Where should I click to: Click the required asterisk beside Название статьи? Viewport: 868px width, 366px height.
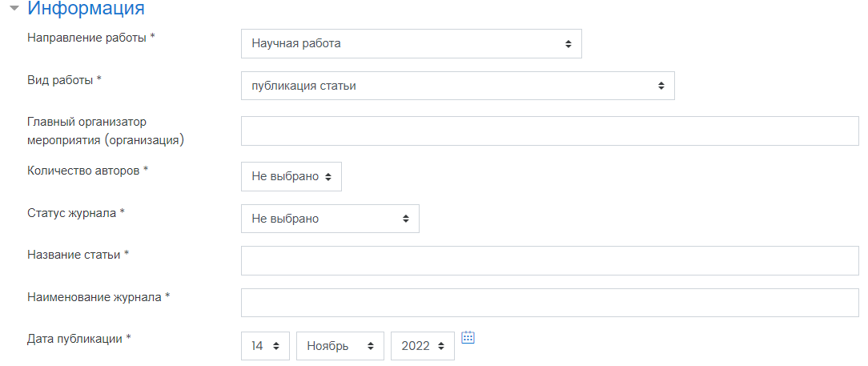click(x=127, y=254)
